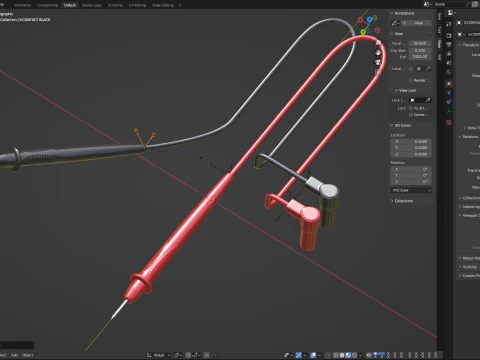
Task: Open the Add menu in viewport header
Action: 14,355
